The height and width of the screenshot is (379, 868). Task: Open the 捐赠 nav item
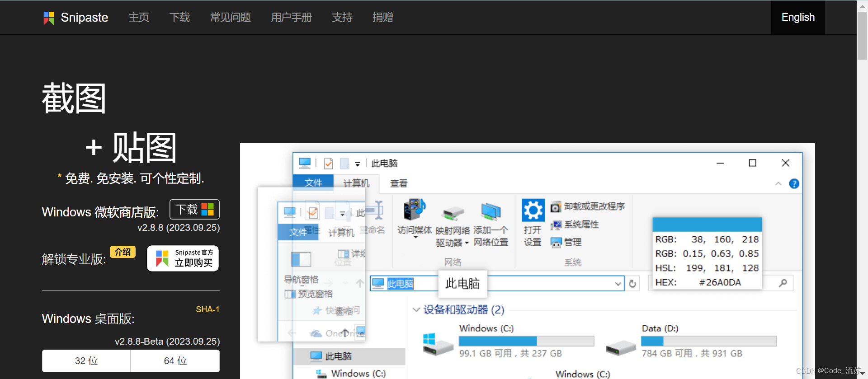[383, 18]
